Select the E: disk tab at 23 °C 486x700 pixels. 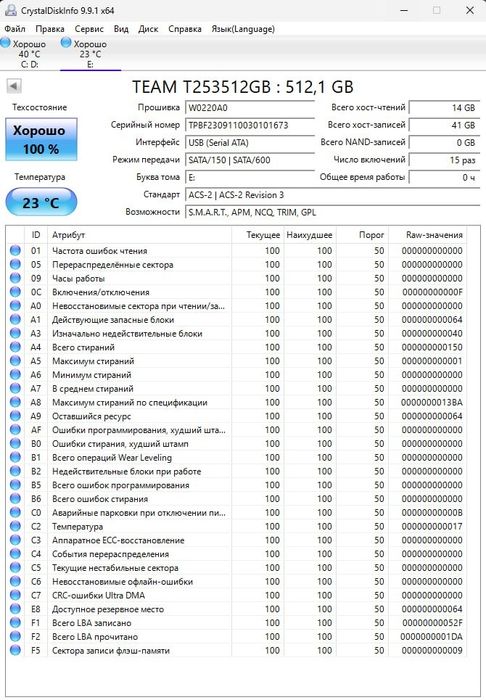click(90, 54)
